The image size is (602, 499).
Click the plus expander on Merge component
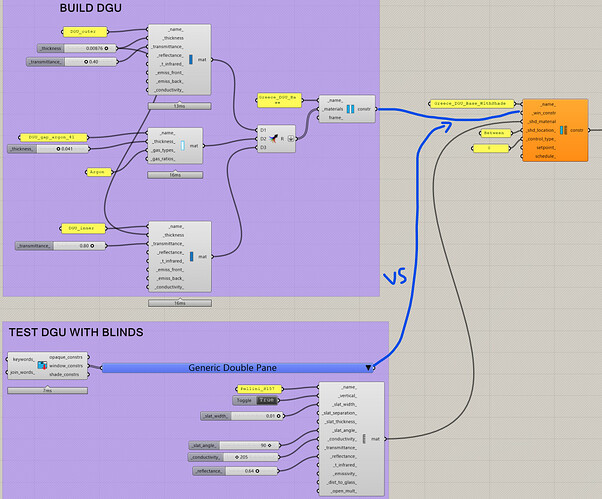pyautogui.click(x=291, y=139)
